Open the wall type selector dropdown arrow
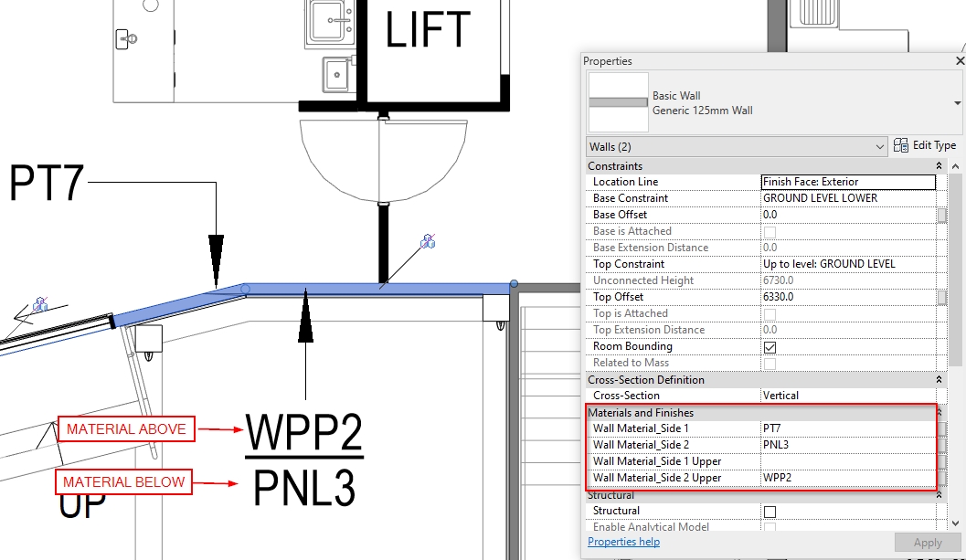 pos(957,103)
